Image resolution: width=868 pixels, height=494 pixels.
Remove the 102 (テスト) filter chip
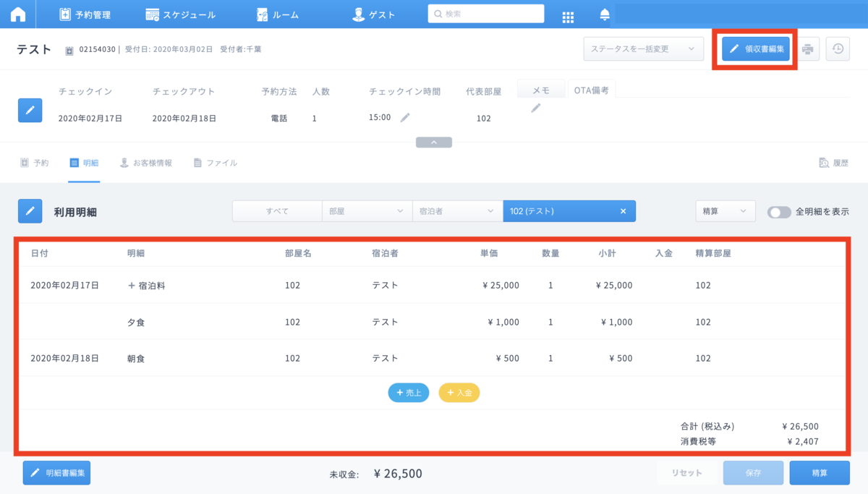pyautogui.click(x=623, y=211)
